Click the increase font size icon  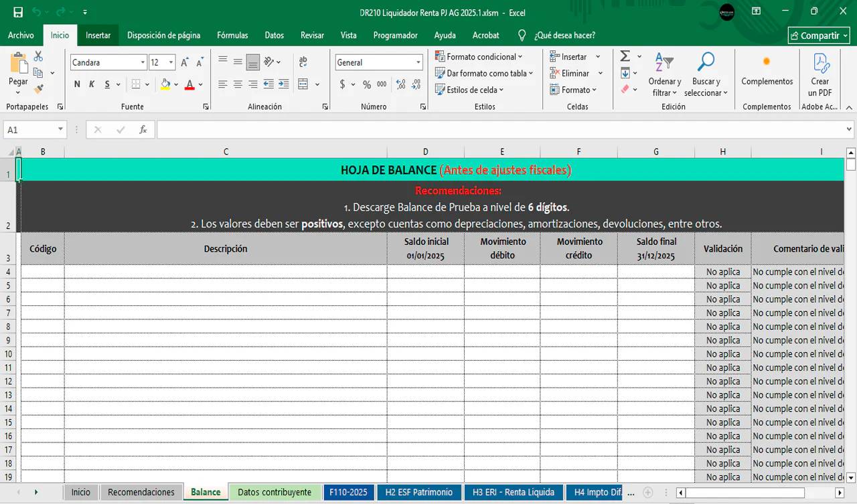pos(185,62)
